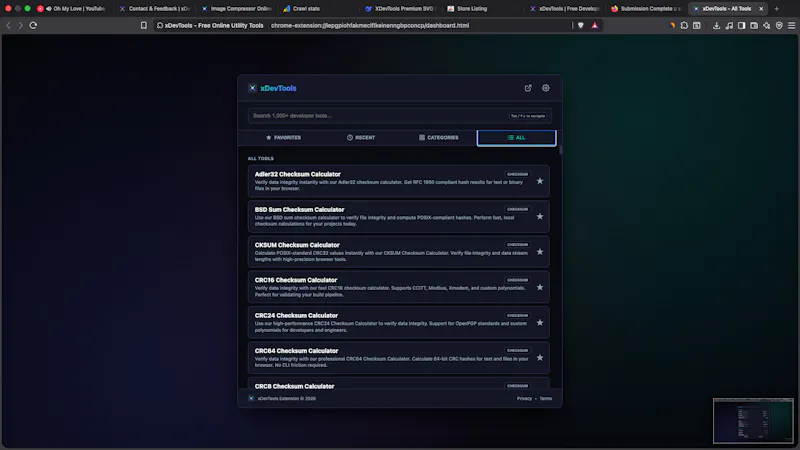Switch to the Oh My Love YouTube tab

pyautogui.click(x=74, y=9)
